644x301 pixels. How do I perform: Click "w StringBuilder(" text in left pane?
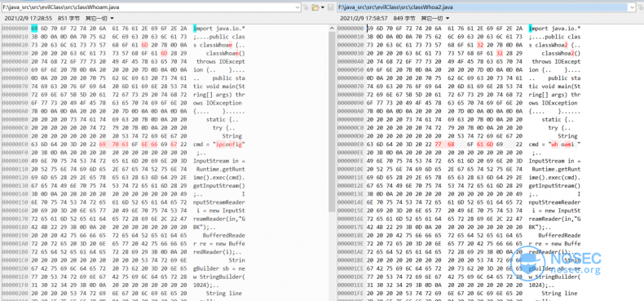point(219,277)
